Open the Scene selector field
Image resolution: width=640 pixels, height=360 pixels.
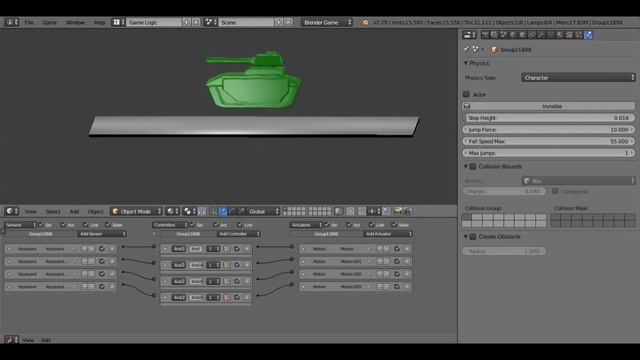pyautogui.click(x=246, y=22)
